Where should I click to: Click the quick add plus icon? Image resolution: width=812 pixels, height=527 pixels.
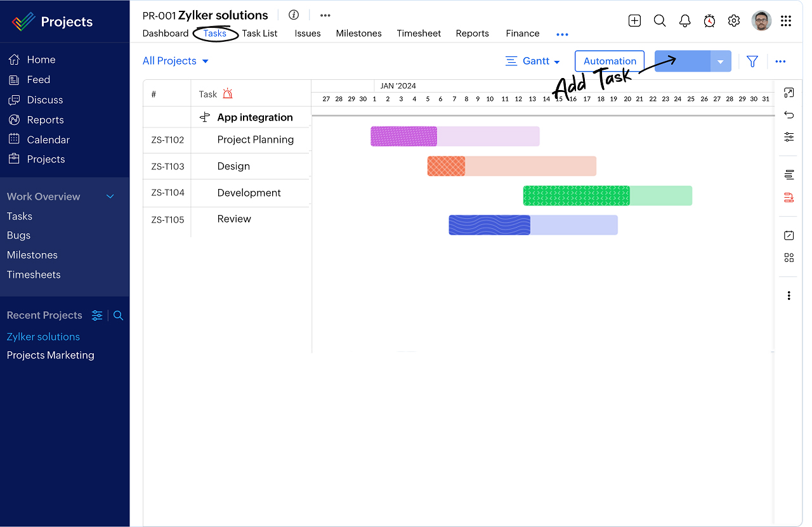point(634,21)
